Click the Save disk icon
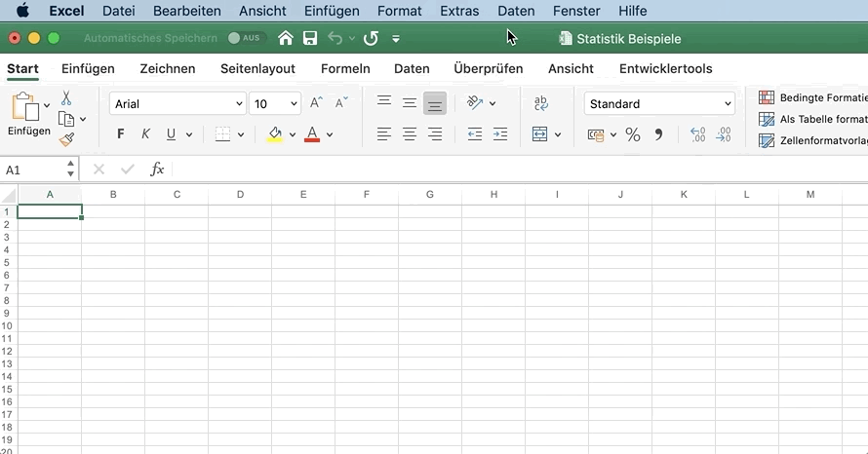The image size is (868, 454). 310,38
